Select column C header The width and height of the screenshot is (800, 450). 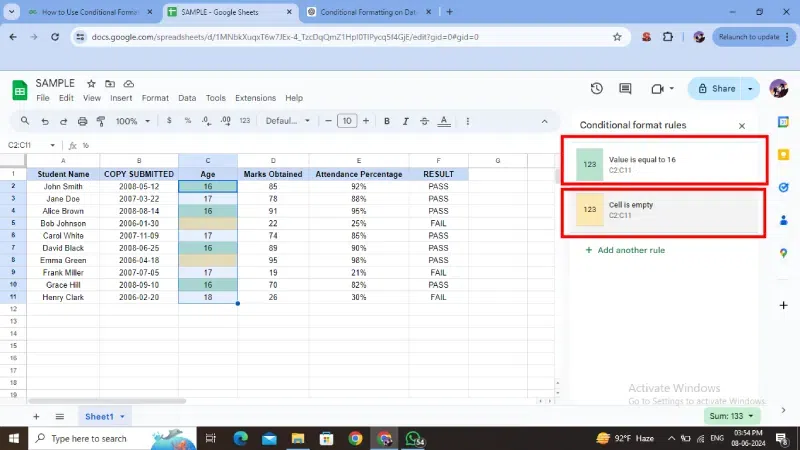[208, 160]
